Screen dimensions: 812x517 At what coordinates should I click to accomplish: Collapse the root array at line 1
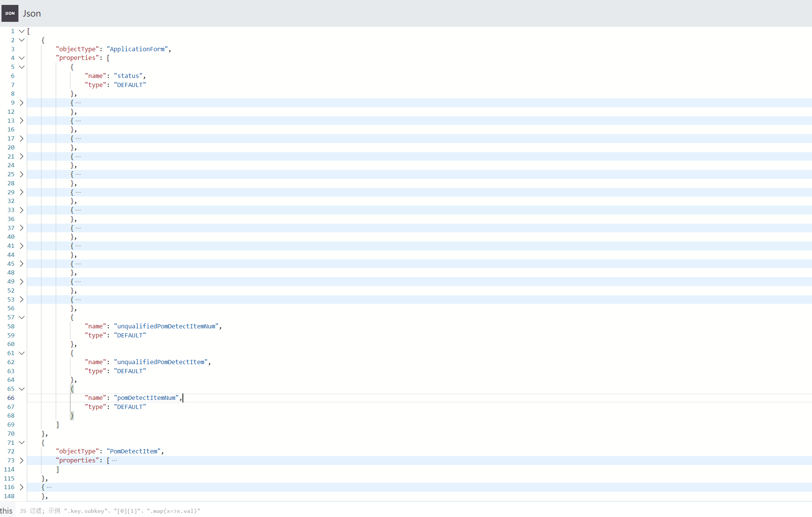click(21, 31)
